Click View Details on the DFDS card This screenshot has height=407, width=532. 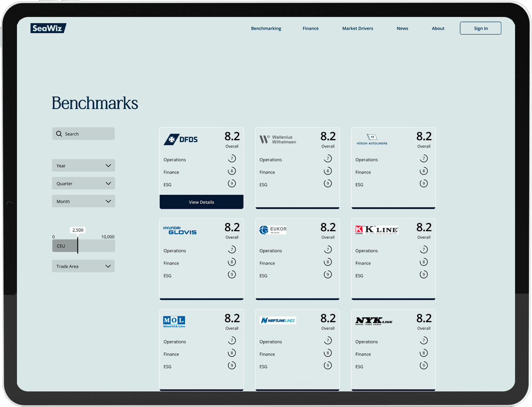[201, 202]
